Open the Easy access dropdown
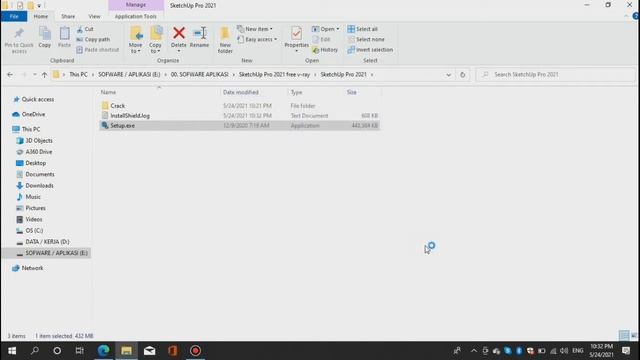640x360 pixels. pyautogui.click(x=257, y=39)
